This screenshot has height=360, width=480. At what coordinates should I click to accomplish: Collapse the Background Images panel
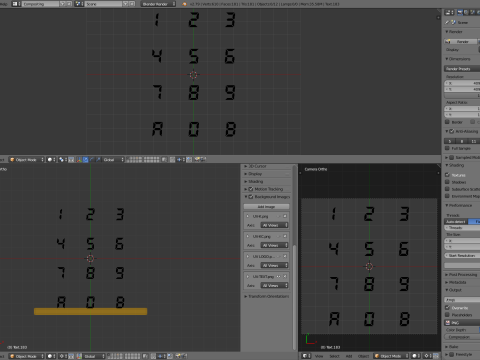246,197
